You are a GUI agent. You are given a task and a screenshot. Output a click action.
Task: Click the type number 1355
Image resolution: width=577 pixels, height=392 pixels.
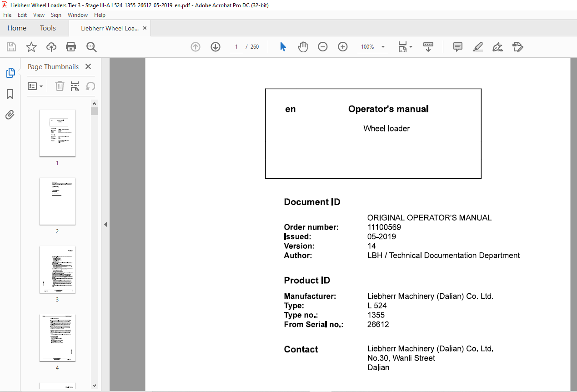point(376,315)
